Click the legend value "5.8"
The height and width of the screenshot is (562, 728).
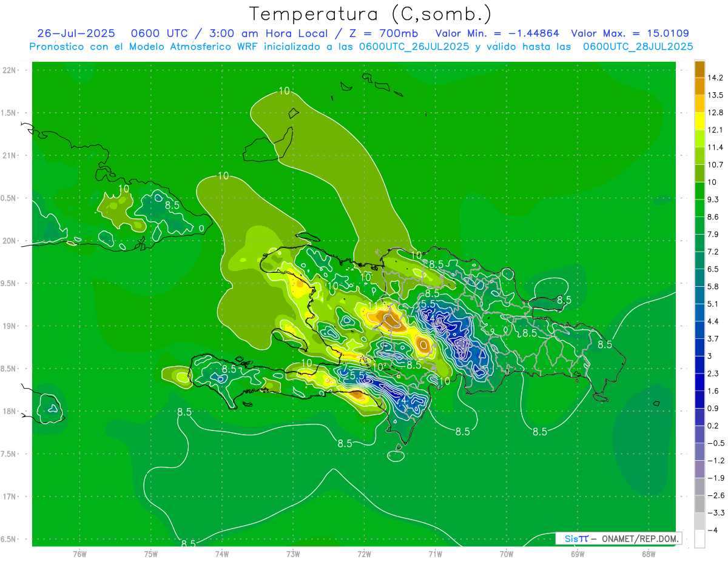click(713, 286)
